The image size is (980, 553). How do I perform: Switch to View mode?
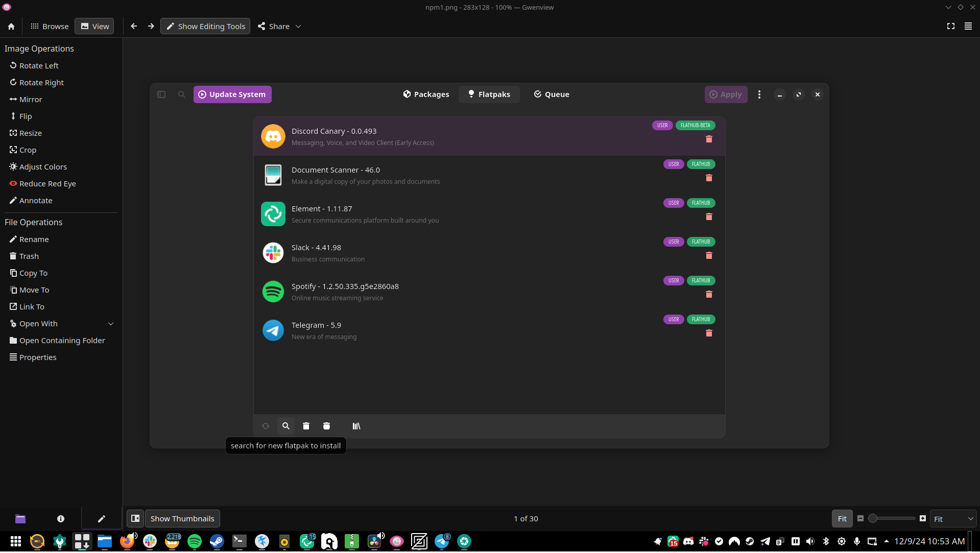pos(95,27)
